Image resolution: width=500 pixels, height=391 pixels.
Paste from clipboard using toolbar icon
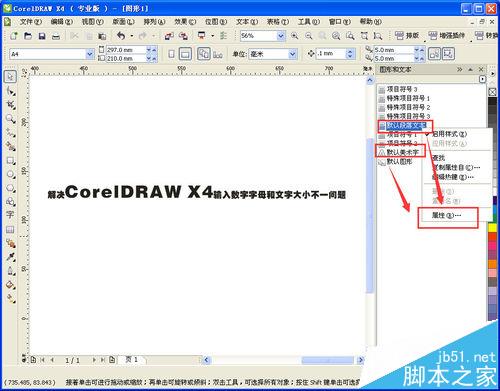102,36
